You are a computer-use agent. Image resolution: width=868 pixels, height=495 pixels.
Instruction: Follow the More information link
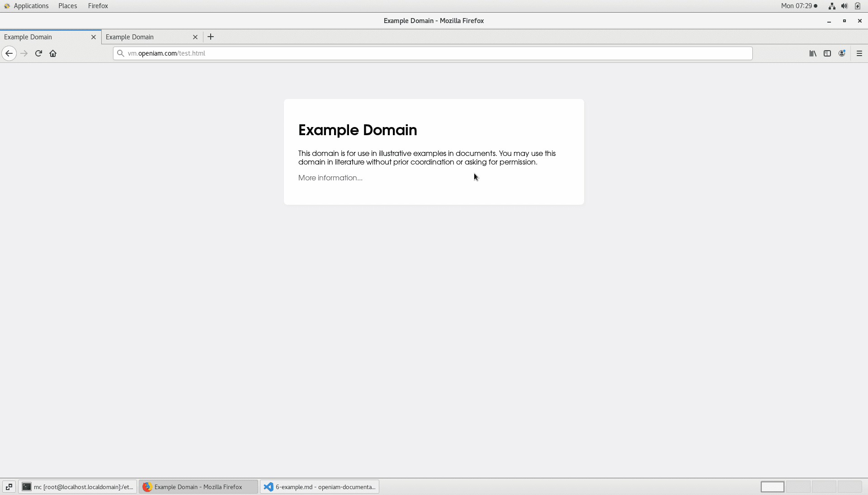coord(330,178)
